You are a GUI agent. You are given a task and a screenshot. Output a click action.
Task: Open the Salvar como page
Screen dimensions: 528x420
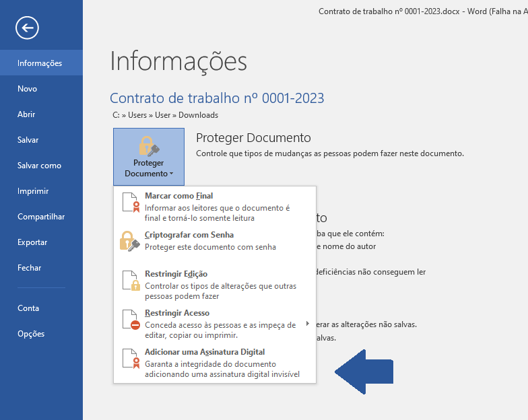point(39,166)
